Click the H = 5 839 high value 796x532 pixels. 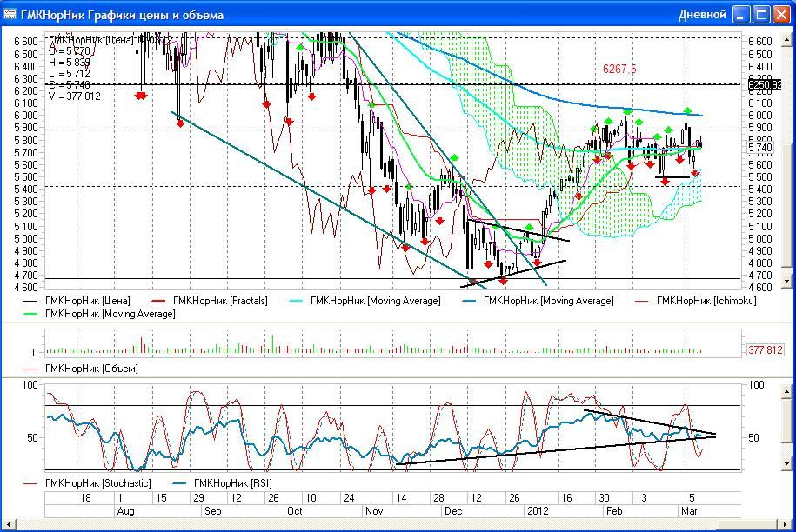tap(70, 63)
